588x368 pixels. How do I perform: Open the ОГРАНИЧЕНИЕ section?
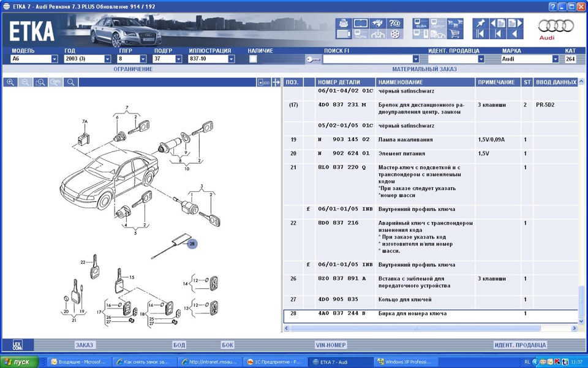pyautogui.click(x=133, y=69)
